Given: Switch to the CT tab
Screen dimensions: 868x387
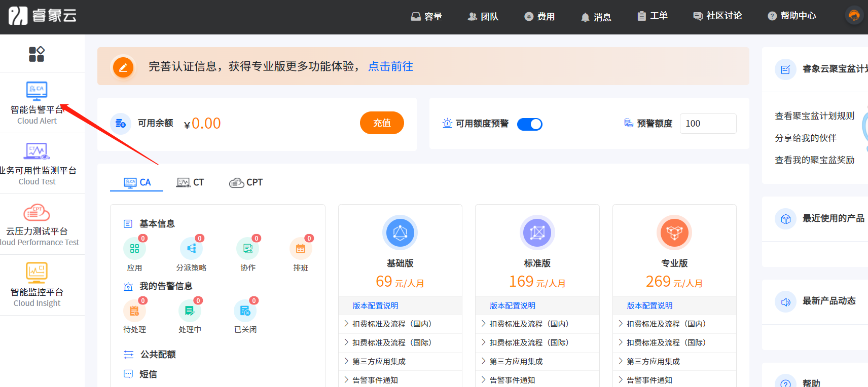Looking at the screenshot, I should coord(190,182).
